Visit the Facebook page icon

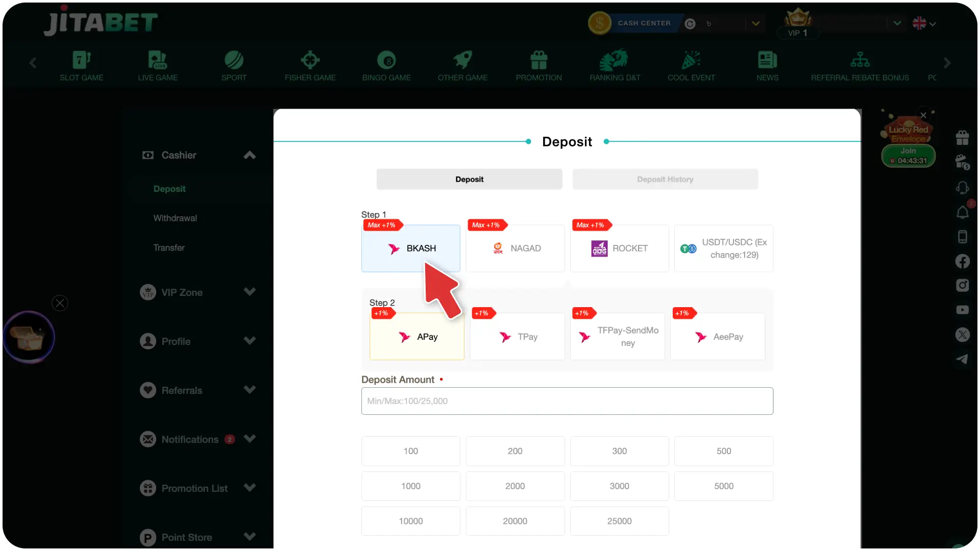[962, 261]
